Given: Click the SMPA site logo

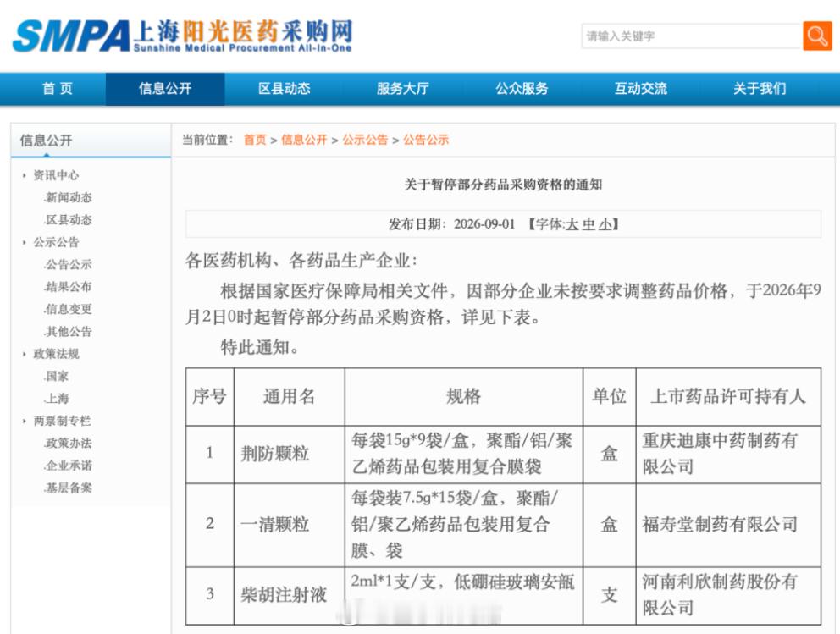Looking at the screenshot, I should click(x=182, y=36).
